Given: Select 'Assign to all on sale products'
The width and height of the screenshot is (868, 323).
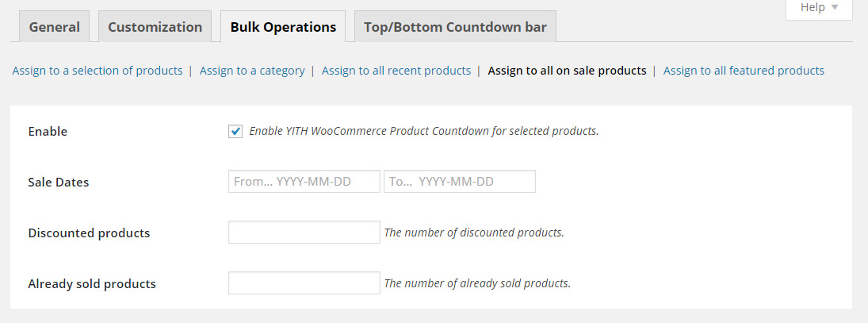Looking at the screenshot, I should [x=567, y=71].
